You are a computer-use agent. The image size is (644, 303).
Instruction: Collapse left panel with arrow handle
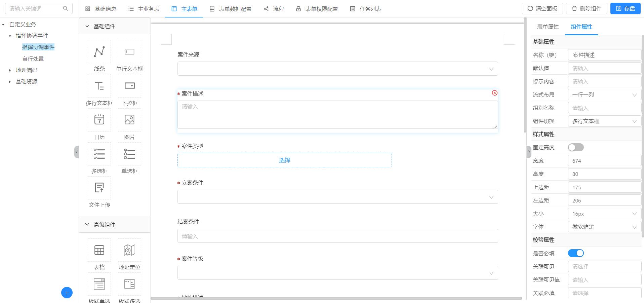pos(76,152)
